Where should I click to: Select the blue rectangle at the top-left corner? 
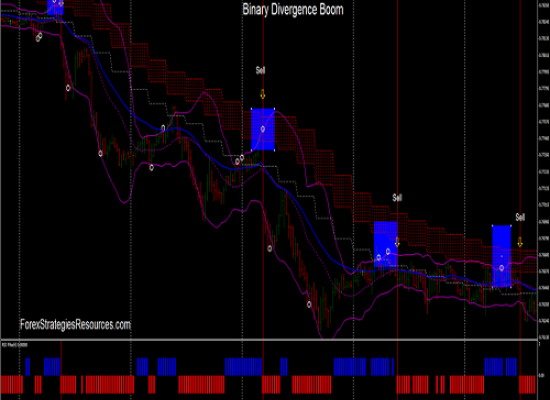[55, 7]
